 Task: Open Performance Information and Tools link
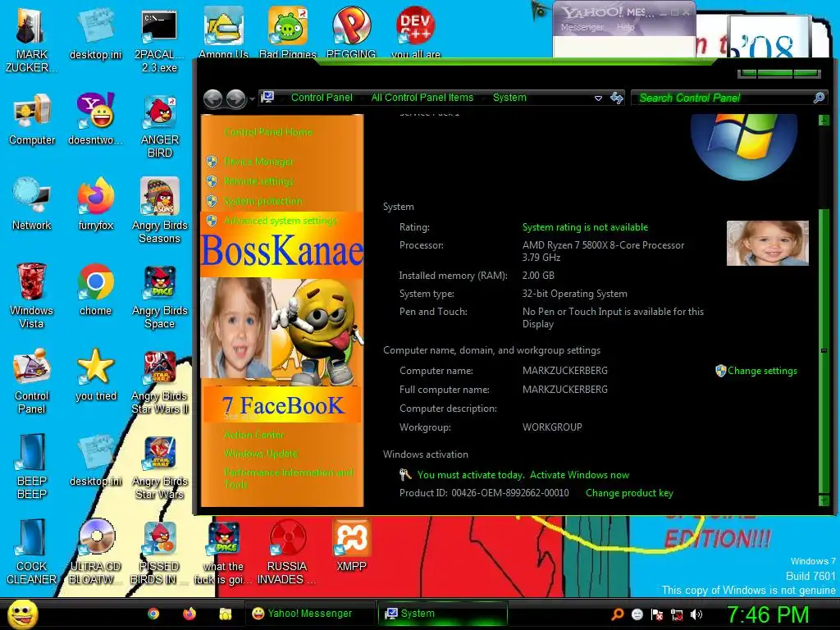click(288, 478)
